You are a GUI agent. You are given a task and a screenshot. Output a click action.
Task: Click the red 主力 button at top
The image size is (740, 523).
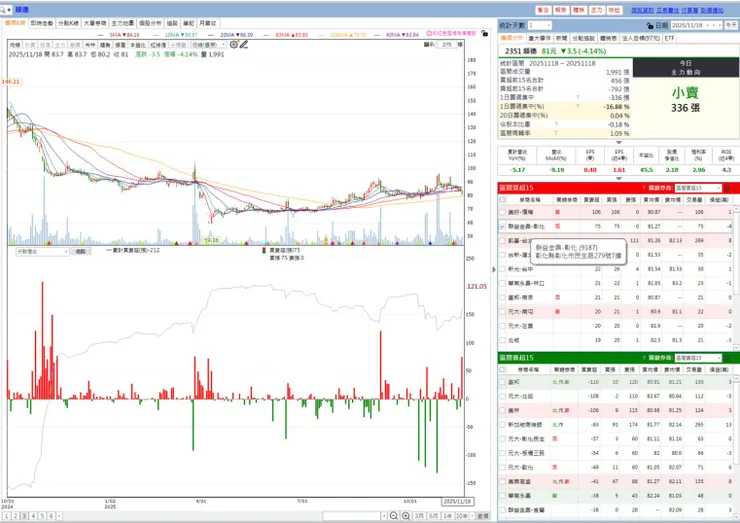597,10
